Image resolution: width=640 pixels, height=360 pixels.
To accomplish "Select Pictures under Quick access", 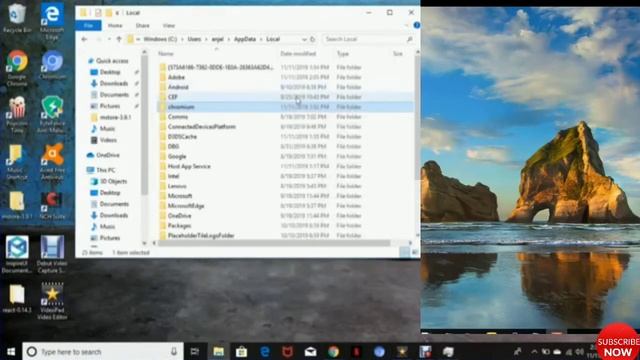I will click(109, 106).
